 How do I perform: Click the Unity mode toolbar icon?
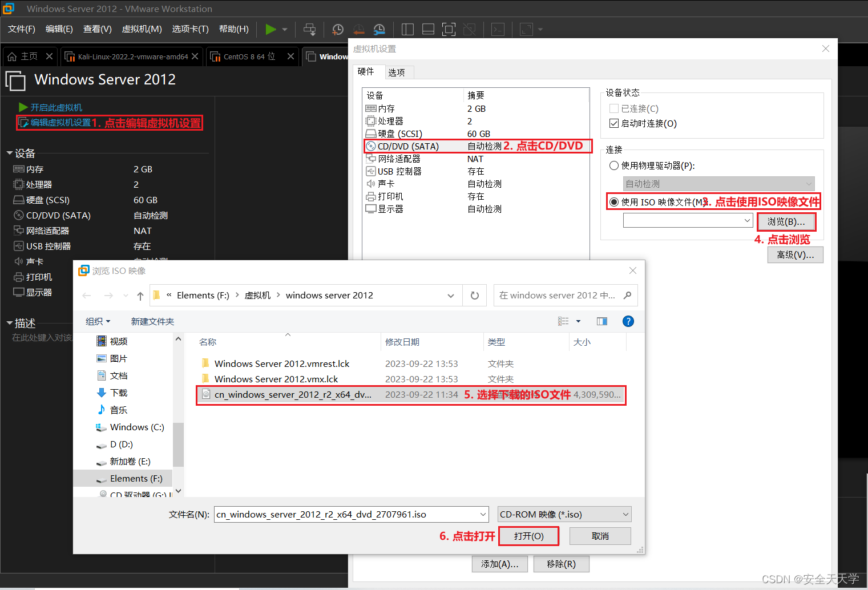pos(470,29)
